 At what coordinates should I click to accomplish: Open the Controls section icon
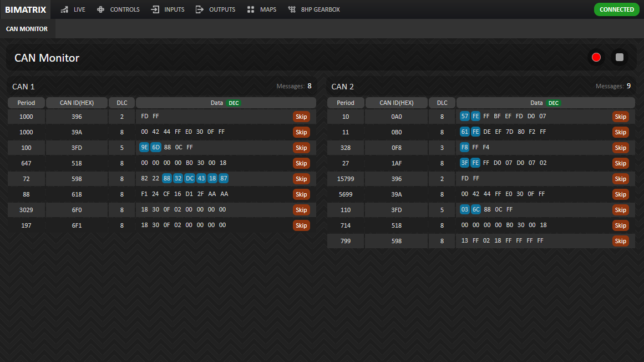[100, 9]
